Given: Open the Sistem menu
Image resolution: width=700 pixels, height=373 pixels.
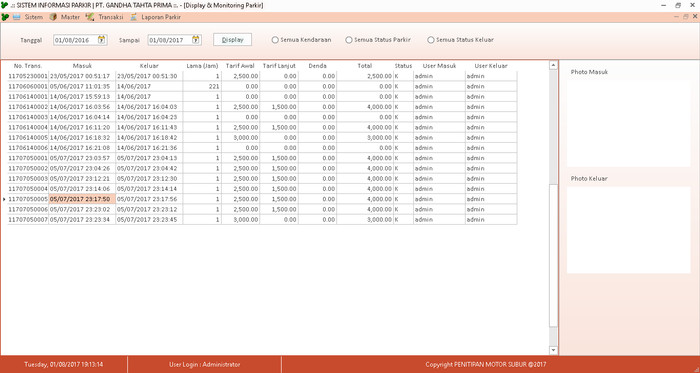Looking at the screenshot, I should coord(34,17).
